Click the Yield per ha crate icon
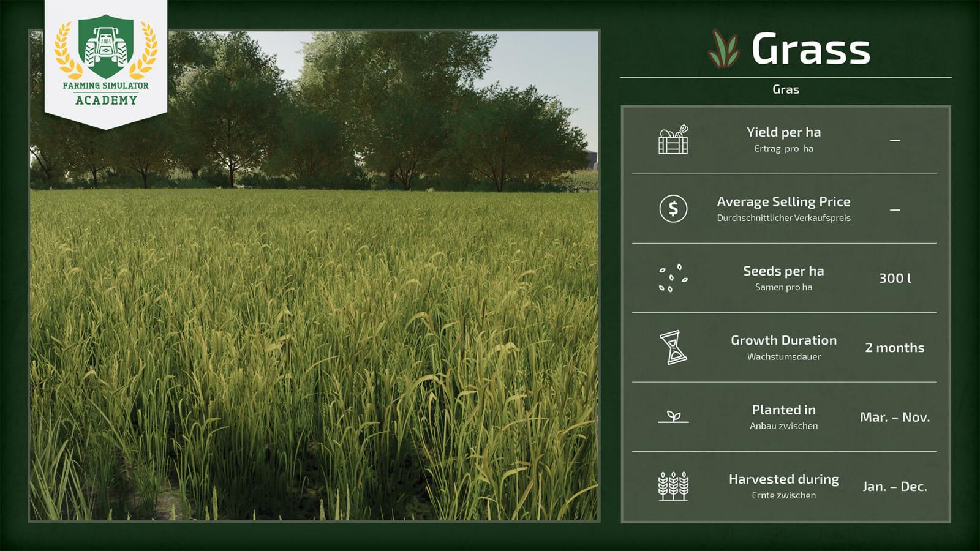The image size is (980, 551). pos(673,140)
